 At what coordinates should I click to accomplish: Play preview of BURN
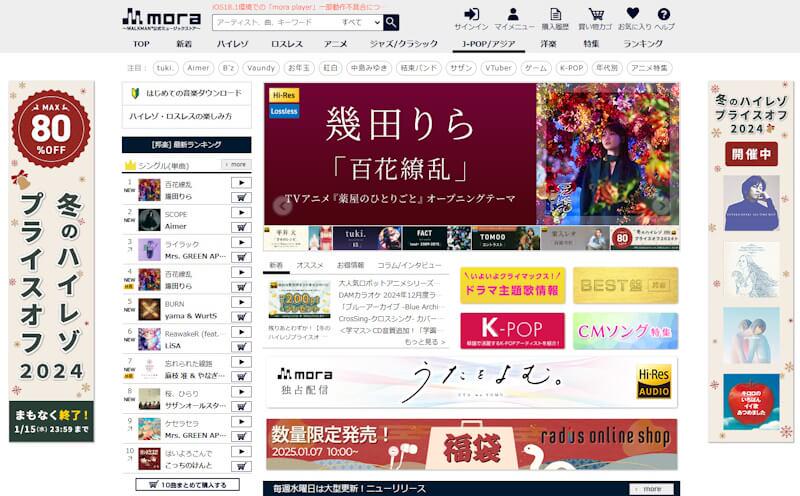pyautogui.click(x=241, y=302)
